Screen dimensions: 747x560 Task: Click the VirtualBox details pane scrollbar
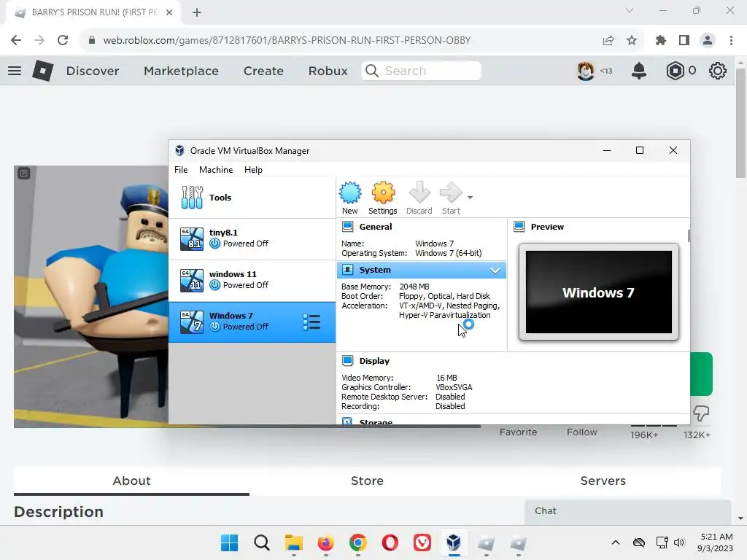click(x=689, y=236)
